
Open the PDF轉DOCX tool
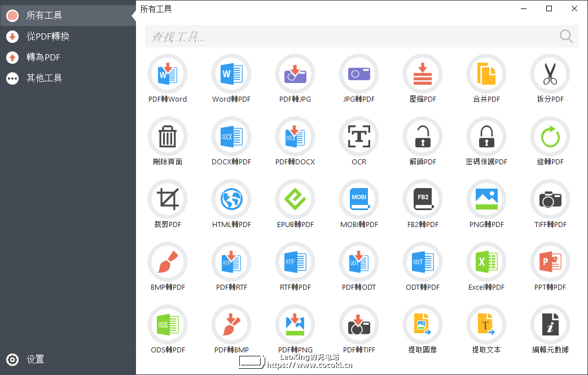click(x=295, y=137)
